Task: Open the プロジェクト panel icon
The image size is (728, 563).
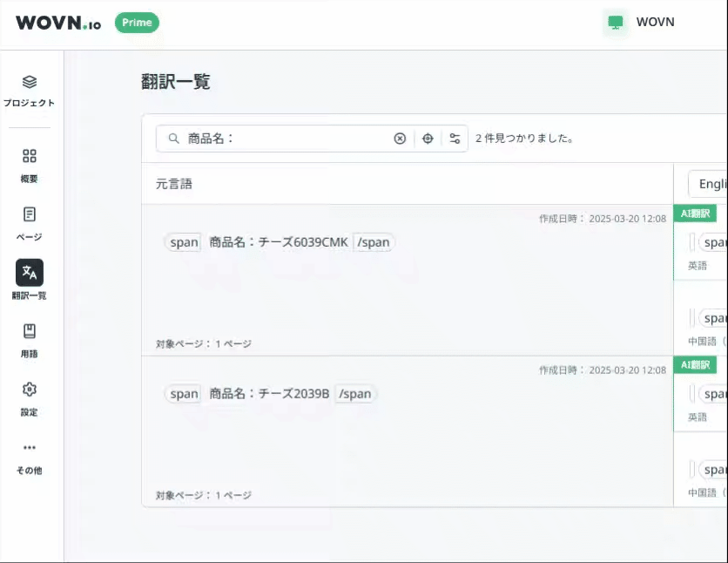Action: point(30,84)
